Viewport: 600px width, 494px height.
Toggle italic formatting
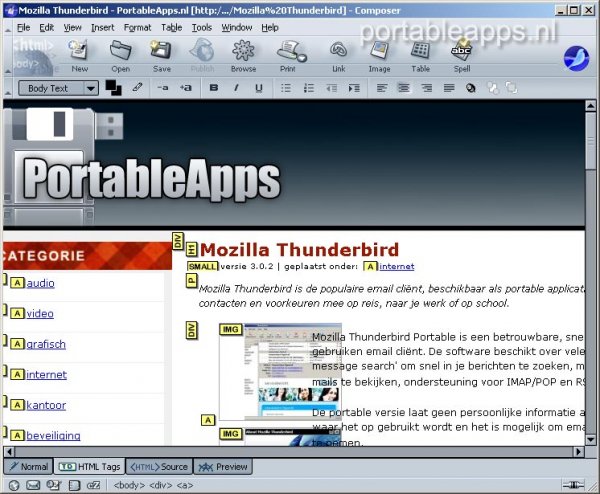click(x=236, y=88)
